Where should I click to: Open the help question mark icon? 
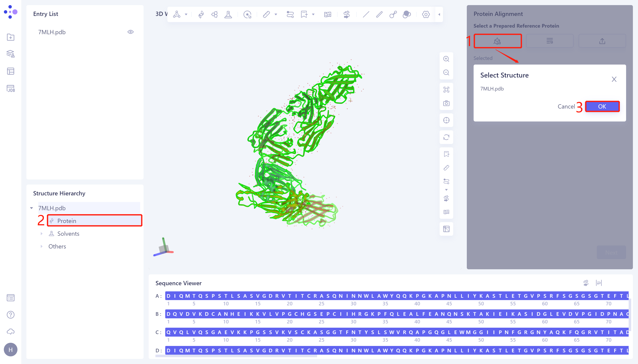click(x=10, y=315)
